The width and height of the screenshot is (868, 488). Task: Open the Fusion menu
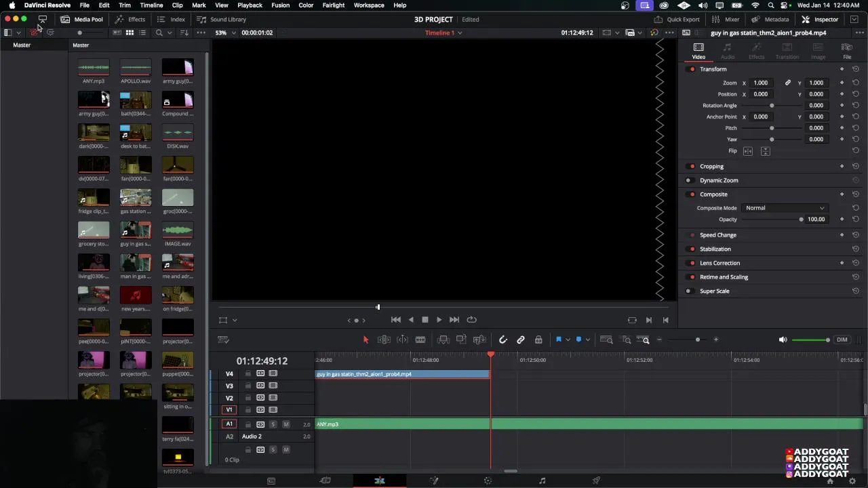280,5
